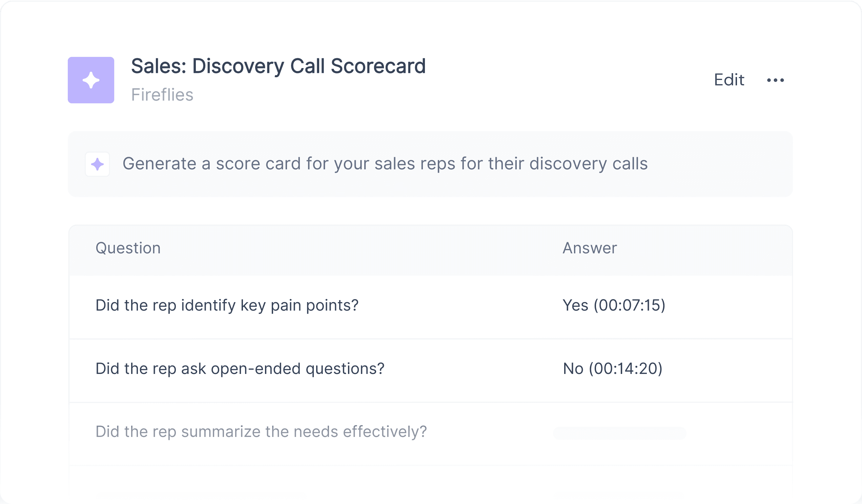Click the Question column header
Screen dimensions: 862x504
(x=128, y=248)
